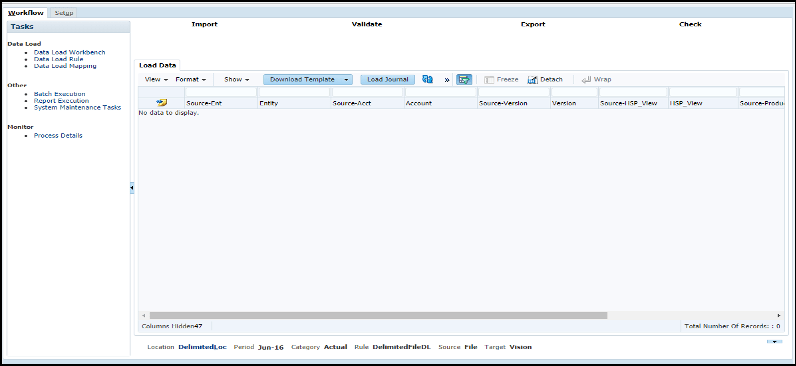Expand the toolbar overflow double-arrow
Screen dimensions: 796x366
coord(447,80)
